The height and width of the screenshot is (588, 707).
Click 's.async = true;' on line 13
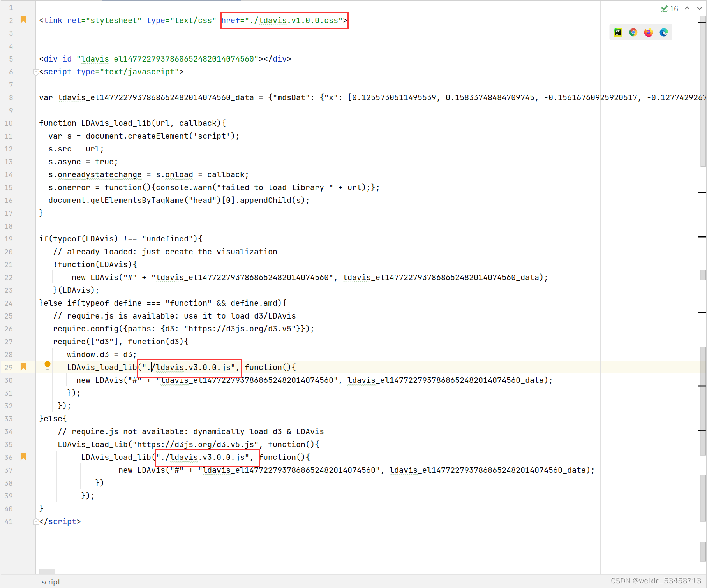83,162
